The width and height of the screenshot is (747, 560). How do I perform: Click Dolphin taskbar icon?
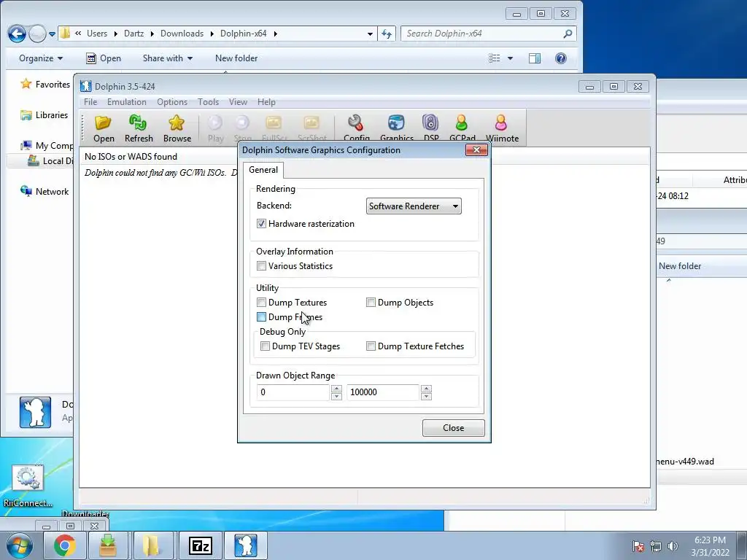tap(245, 545)
